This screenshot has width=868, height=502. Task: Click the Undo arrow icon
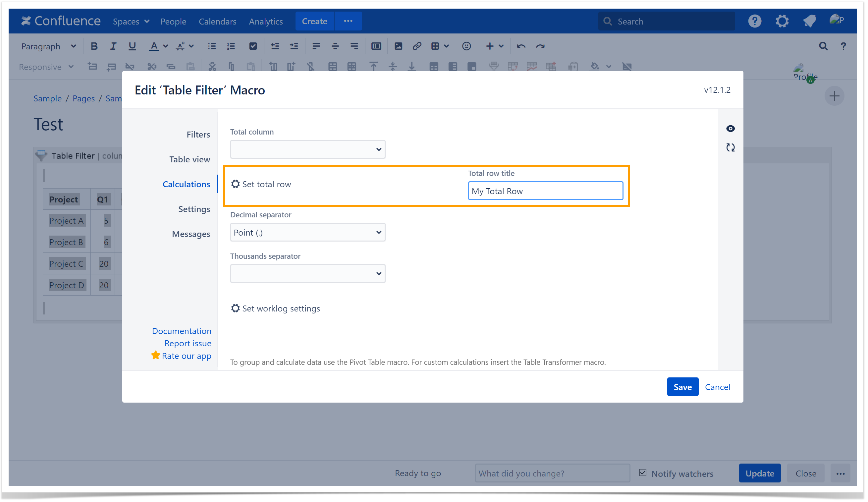point(520,46)
